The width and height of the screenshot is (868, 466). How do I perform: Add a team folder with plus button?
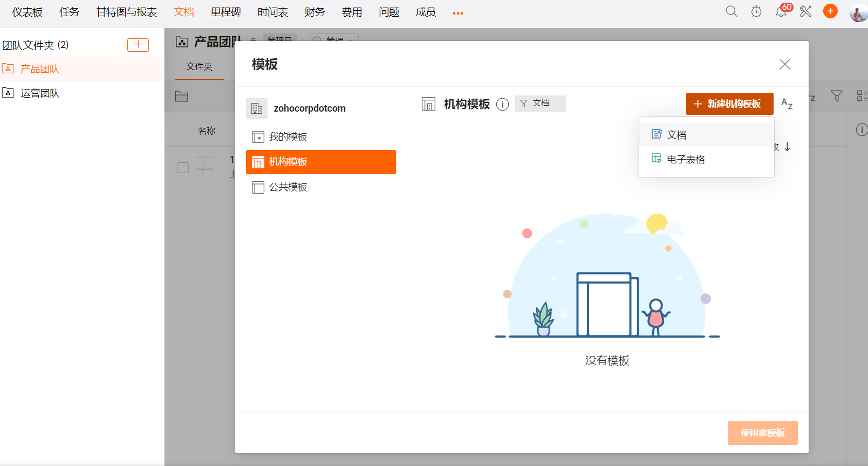[138, 45]
